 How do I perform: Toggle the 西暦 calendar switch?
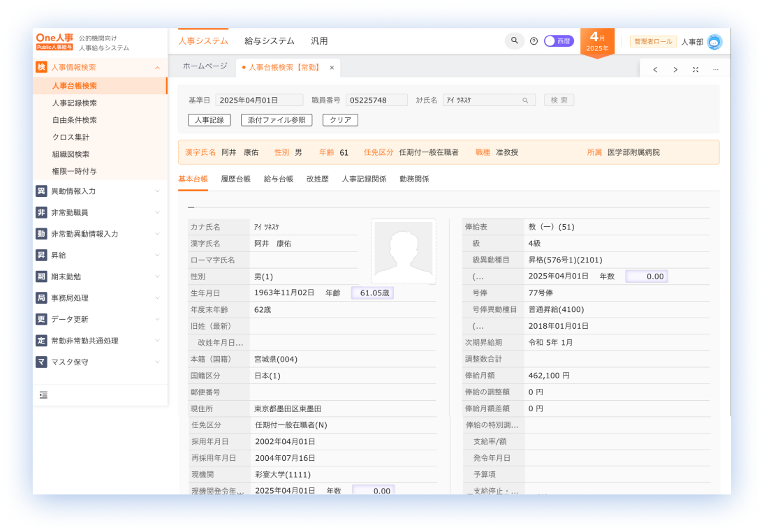tap(559, 41)
